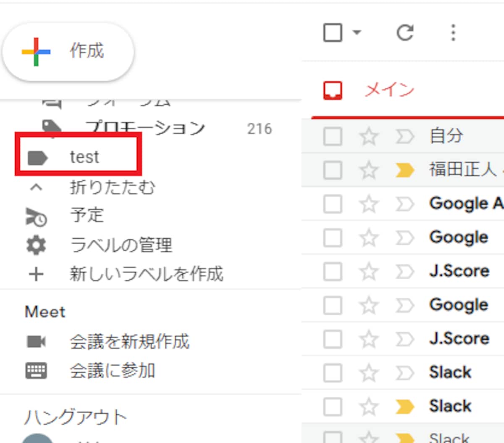Click the plus icon next to 新しいラベルを作成
The image size is (504, 443).
click(36, 274)
